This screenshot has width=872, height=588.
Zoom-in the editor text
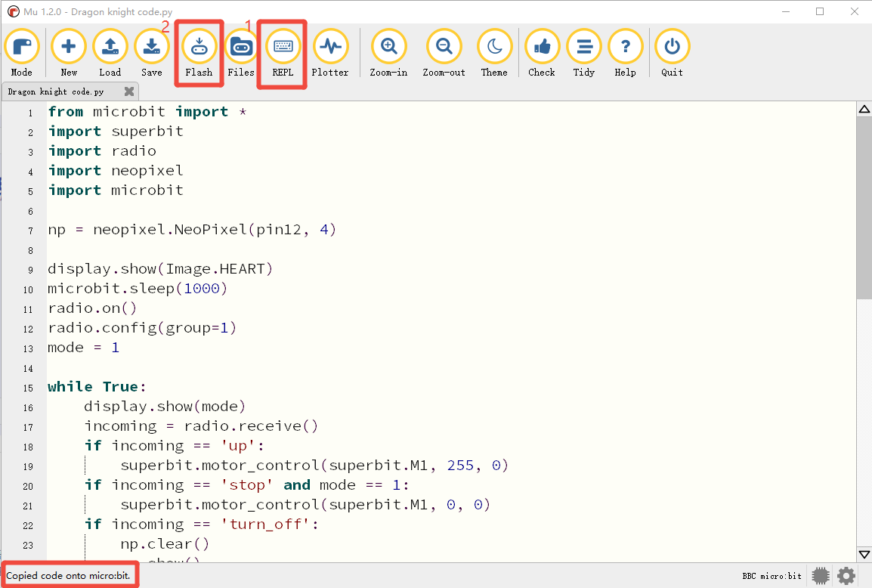[x=388, y=54]
